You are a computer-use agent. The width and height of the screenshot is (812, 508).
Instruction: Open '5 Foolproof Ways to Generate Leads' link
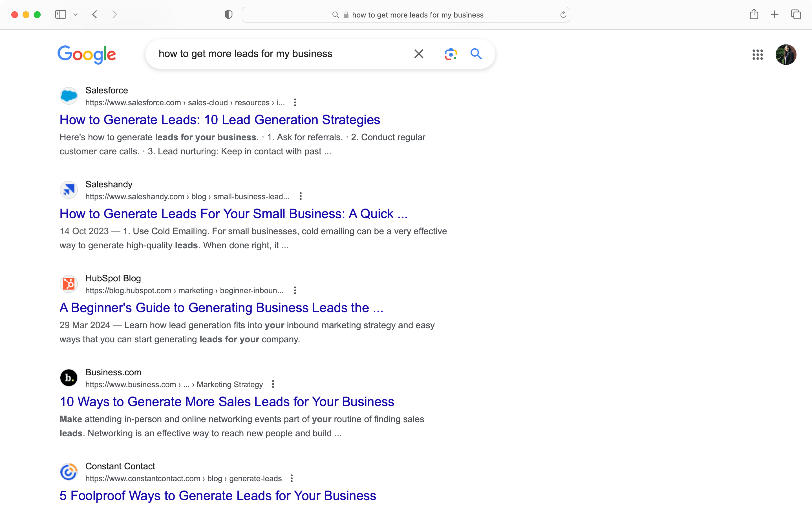(x=218, y=496)
